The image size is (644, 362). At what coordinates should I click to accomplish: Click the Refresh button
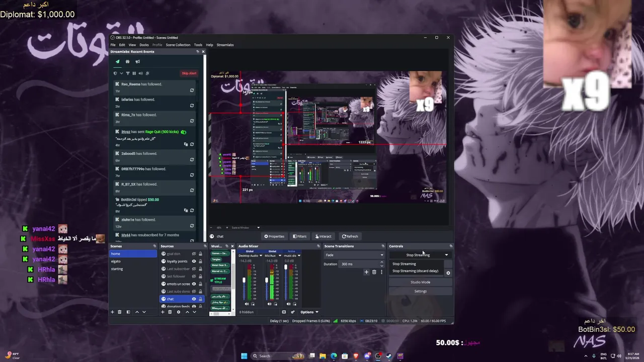[x=350, y=236]
